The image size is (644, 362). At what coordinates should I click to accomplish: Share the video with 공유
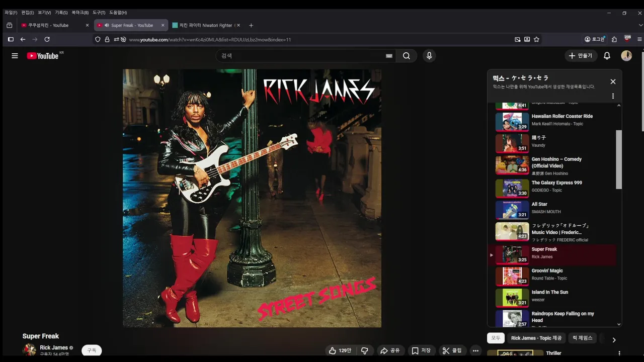(390, 350)
